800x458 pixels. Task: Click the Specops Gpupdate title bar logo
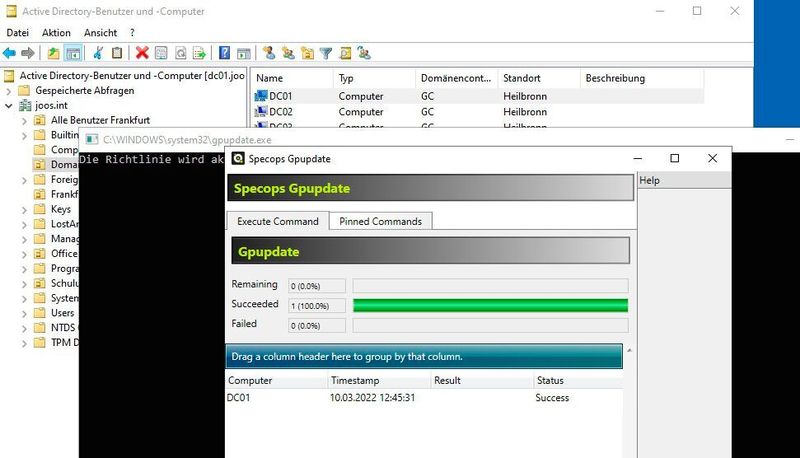coord(238,158)
